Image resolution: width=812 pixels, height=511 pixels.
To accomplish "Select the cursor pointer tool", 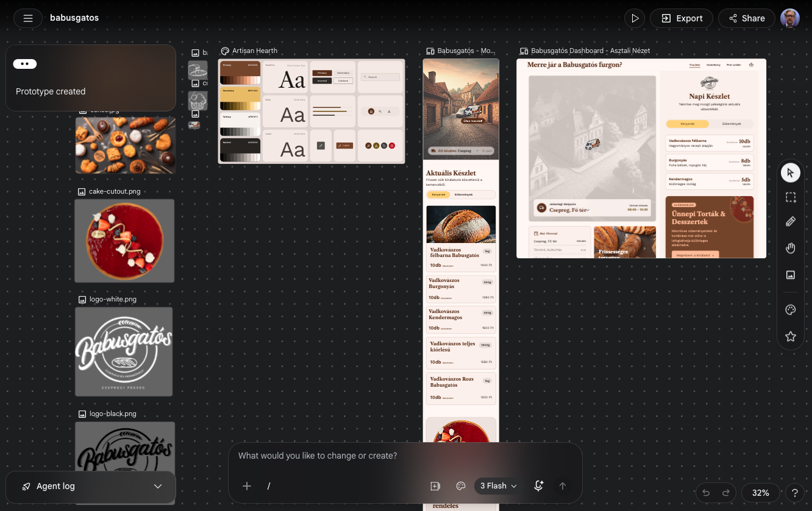I will pyautogui.click(x=791, y=173).
